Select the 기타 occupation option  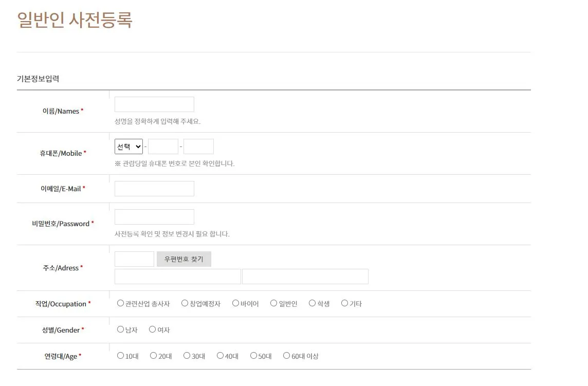pos(344,303)
